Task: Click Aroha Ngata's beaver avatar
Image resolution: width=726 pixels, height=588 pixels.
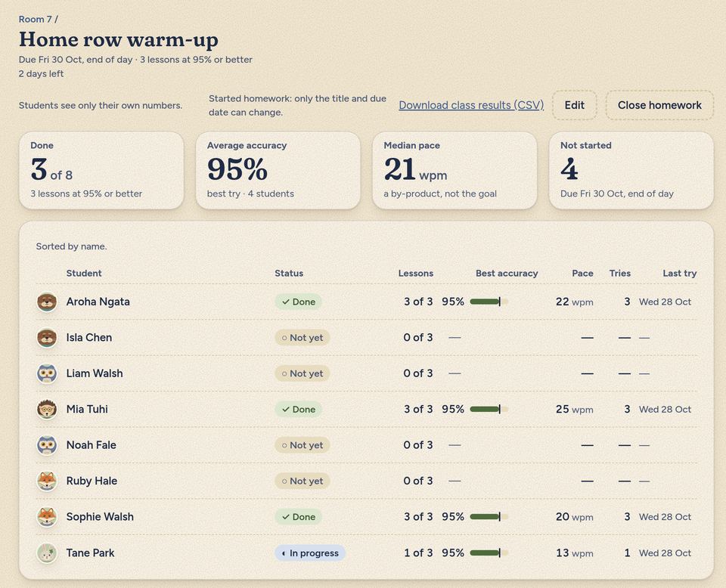Action: 47,302
